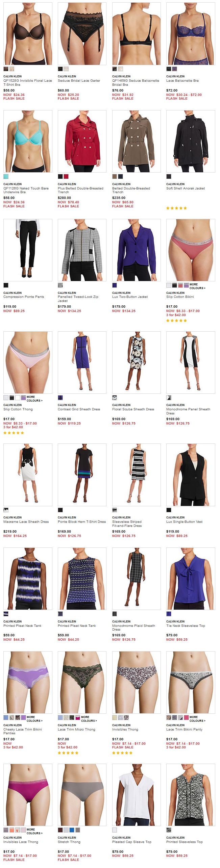Click the Lux Single-Button Vest product photo
The image size is (220, 868).
(191, 475)
